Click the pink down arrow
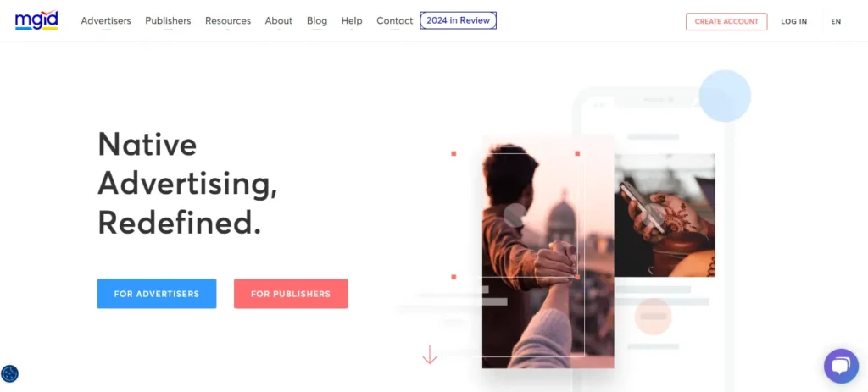The width and height of the screenshot is (868, 392). 430,355
